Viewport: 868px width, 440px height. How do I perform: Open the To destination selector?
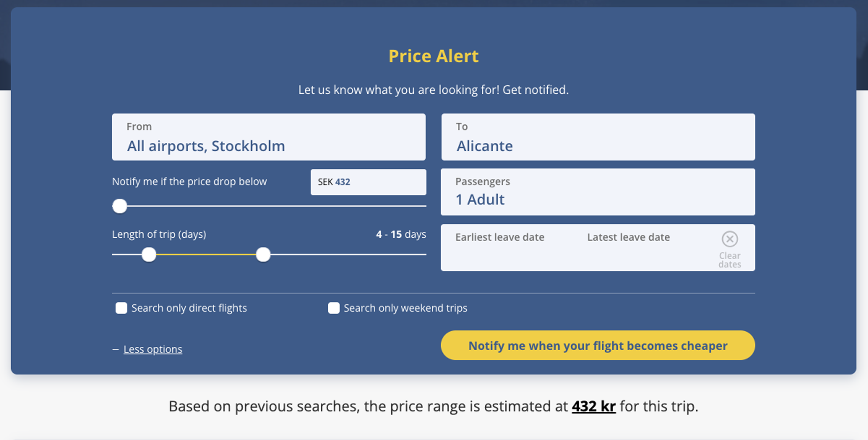pyautogui.click(x=598, y=137)
